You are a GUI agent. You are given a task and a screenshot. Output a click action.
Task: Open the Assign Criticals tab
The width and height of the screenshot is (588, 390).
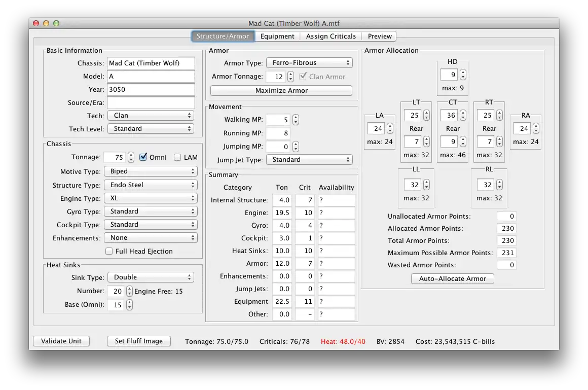click(x=330, y=37)
